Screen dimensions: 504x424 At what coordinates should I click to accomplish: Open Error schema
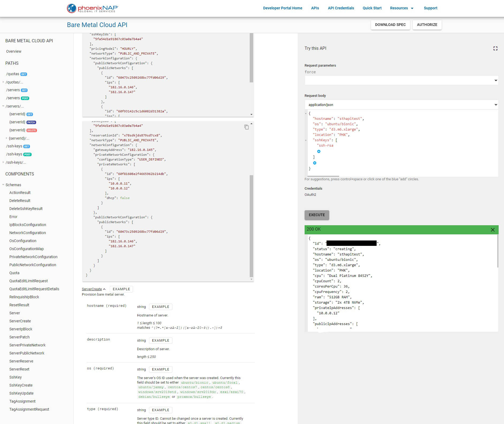click(x=13, y=217)
